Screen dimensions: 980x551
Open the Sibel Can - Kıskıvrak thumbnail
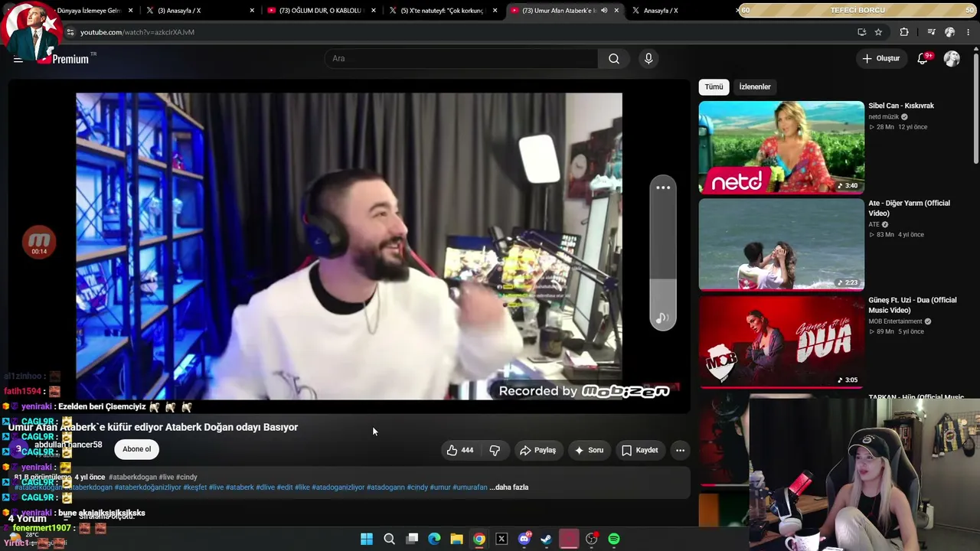coord(781,147)
